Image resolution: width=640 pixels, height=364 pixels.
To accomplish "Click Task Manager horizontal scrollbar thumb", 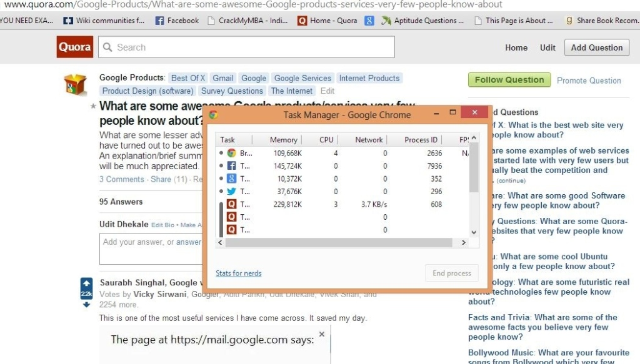I will coord(338,242).
